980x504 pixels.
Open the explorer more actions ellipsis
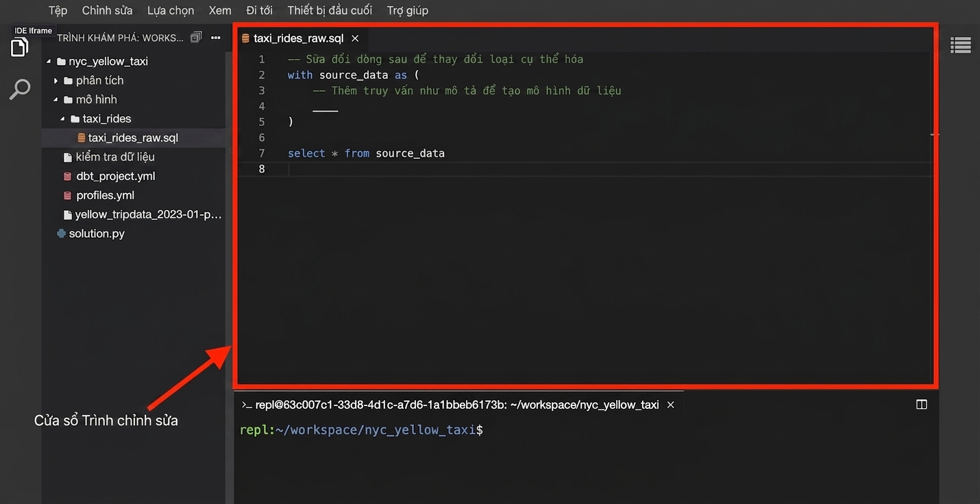coord(216,38)
